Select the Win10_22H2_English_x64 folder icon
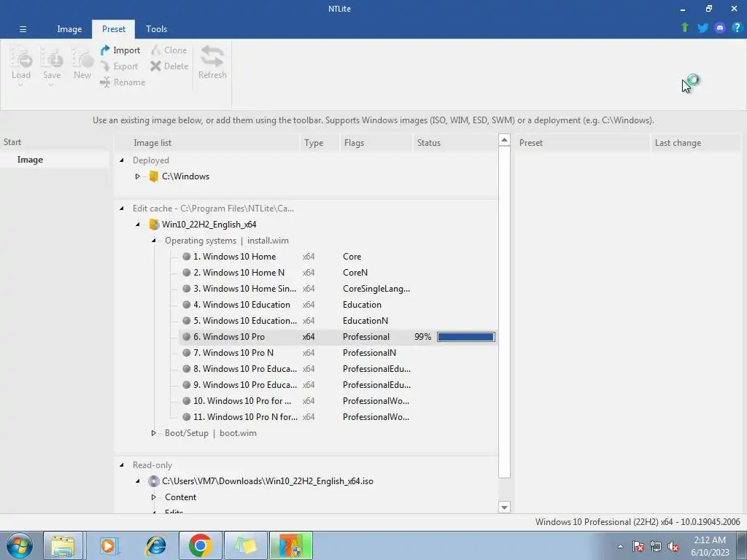This screenshot has width=747, height=560. pyautogui.click(x=153, y=225)
